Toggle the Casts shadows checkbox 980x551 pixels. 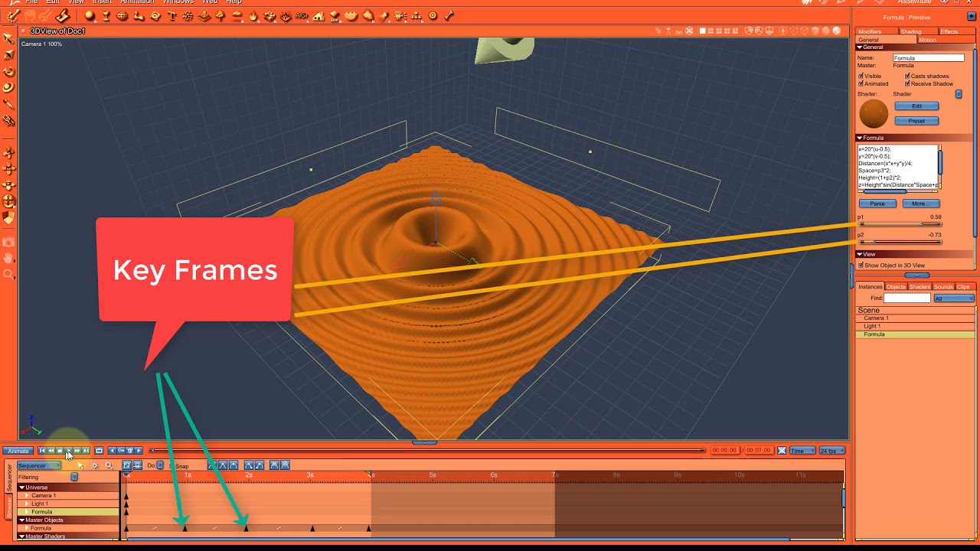[907, 76]
